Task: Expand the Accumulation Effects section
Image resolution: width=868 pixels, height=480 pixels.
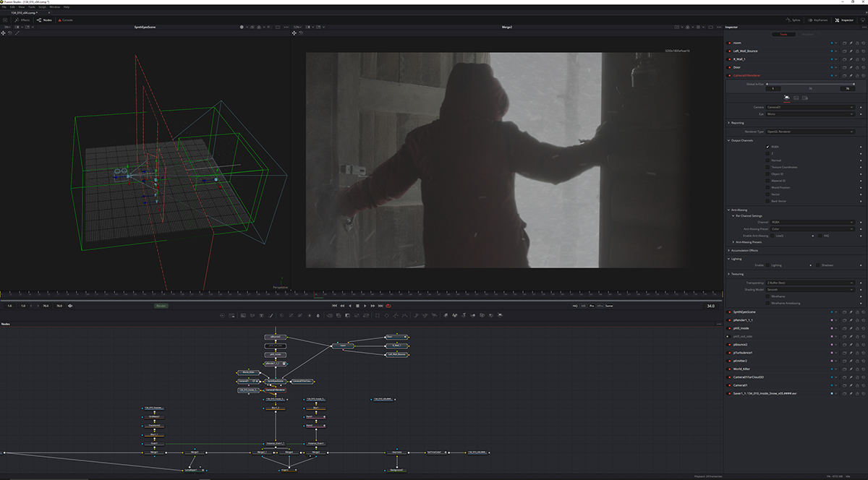Action: tap(744, 249)
